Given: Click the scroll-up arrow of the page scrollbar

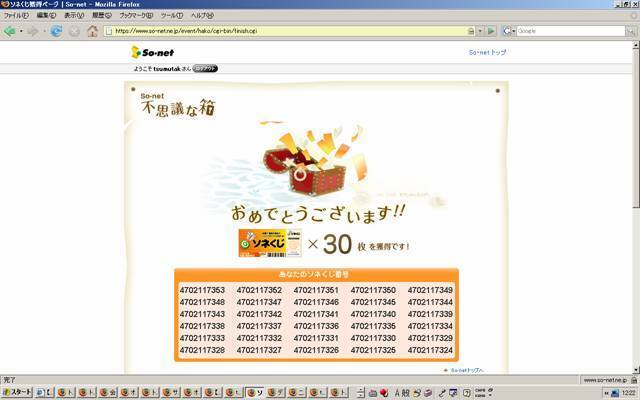Looking at the screenshot, I should 636,45.
